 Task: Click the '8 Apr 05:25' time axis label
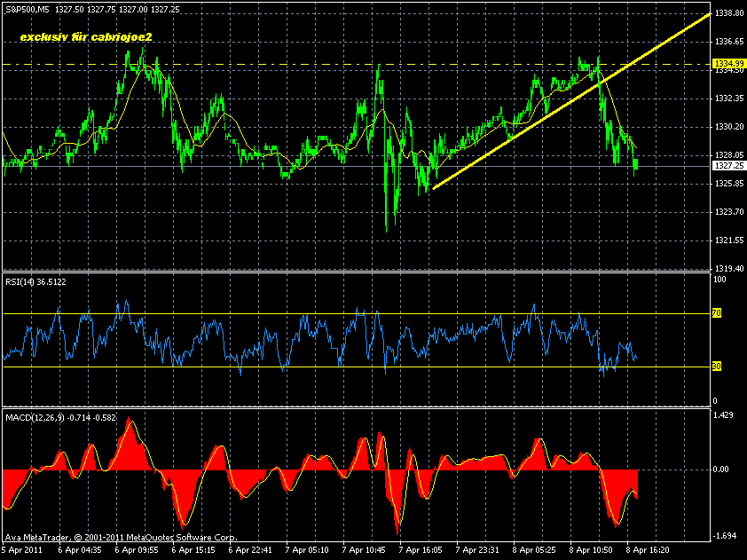pos(534,550)
